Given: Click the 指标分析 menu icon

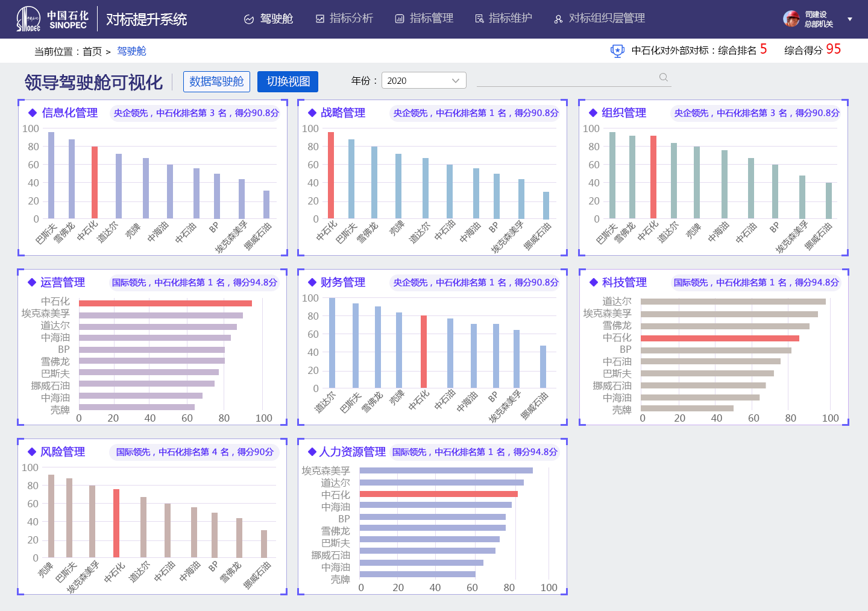Looking at the screenshot, I should [320, 19].
